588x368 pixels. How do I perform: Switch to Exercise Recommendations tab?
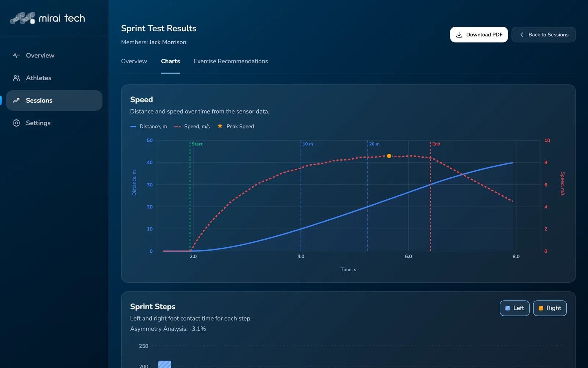231,61
